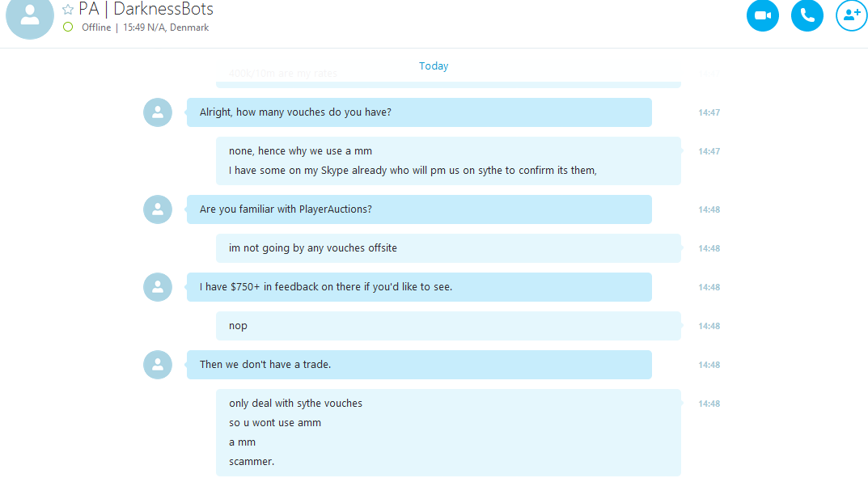The image size is (868, 499).
Task: Toggle the favorite star next to contact name
Action: pyautogui.click(x=67, y=10)
